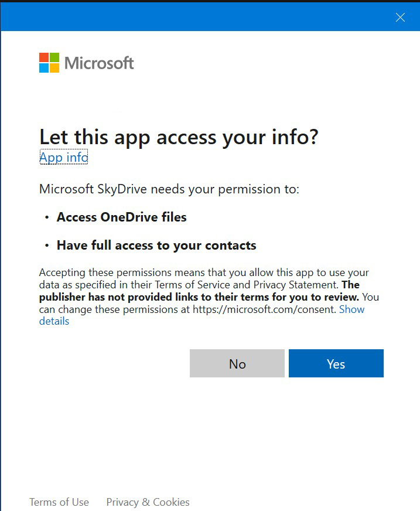Viewport: 420px width, 511px height.
Task: Click the Microsoft wordmark text
Action: (x=99, y=63)
